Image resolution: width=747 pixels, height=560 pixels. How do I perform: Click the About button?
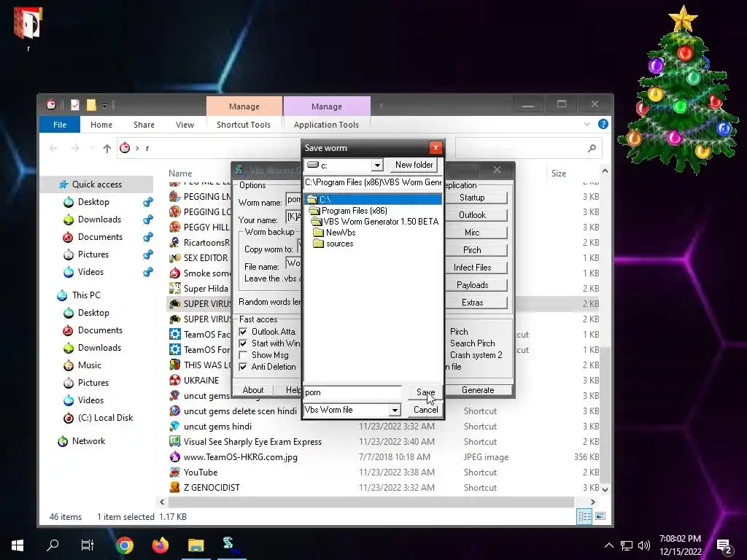pyautogui.click(x=252, y=390)
